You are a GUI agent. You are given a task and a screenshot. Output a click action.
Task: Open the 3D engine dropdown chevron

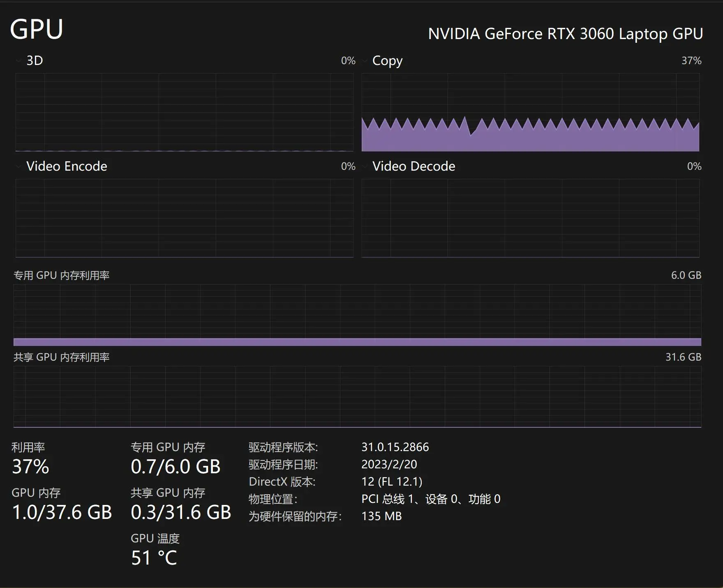tap(18, 61)
